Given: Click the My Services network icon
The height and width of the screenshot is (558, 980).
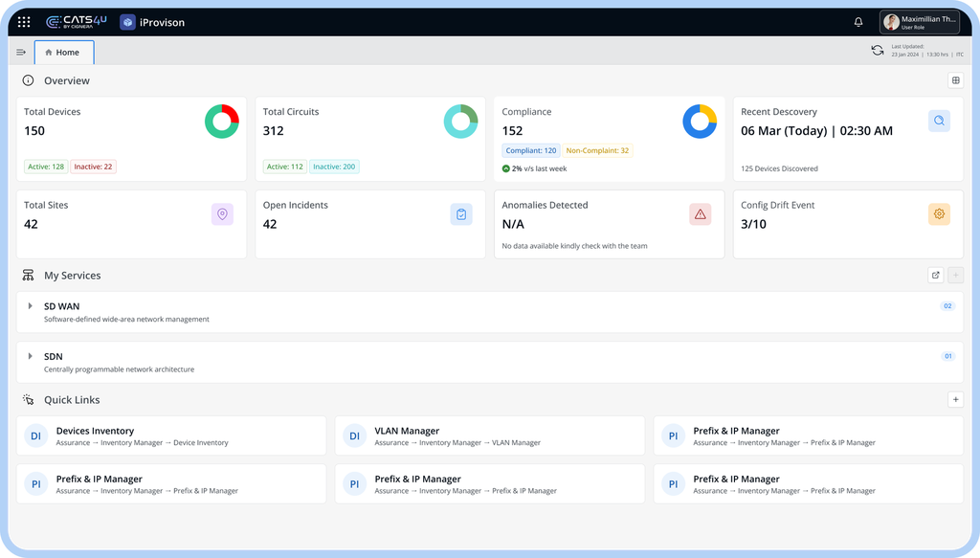Looking at the screenshot, I should point(28,276).
